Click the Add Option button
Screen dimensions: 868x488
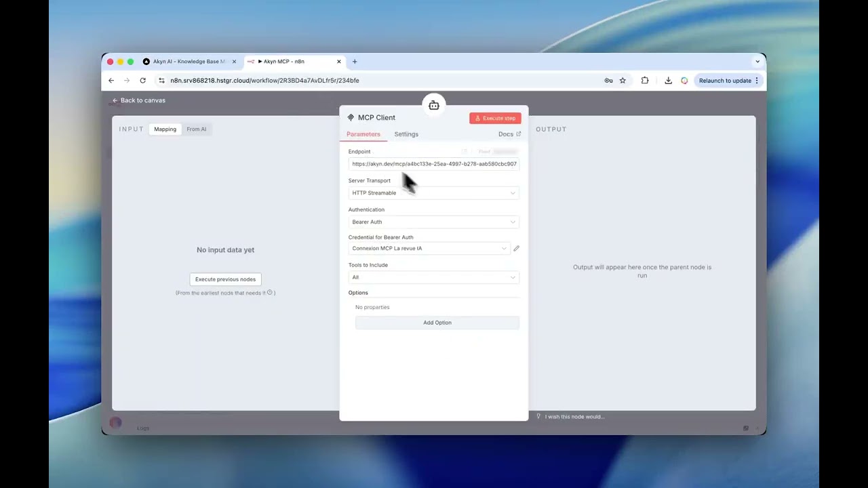(x=437, y=323)
